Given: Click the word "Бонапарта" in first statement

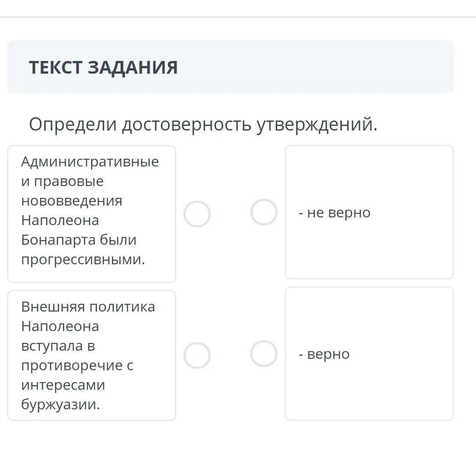Looking at the screenshot, I should [55, 240].
